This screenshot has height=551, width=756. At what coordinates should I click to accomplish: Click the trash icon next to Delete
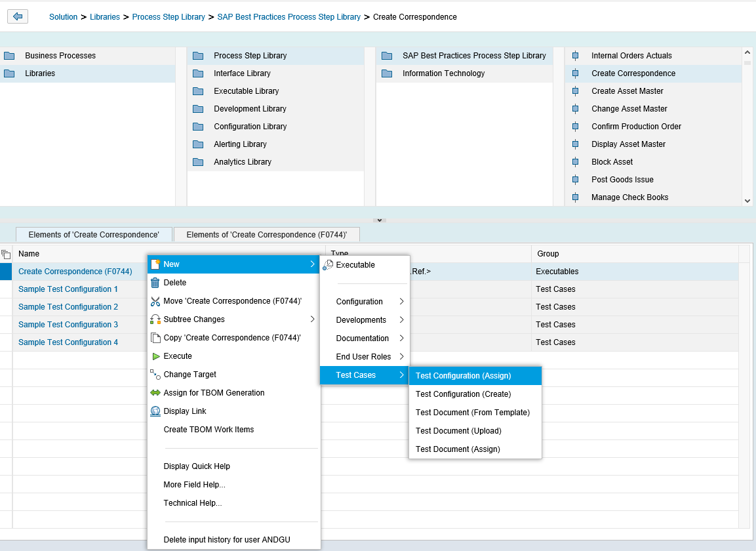pyautogui.click(x=155, y=283)
